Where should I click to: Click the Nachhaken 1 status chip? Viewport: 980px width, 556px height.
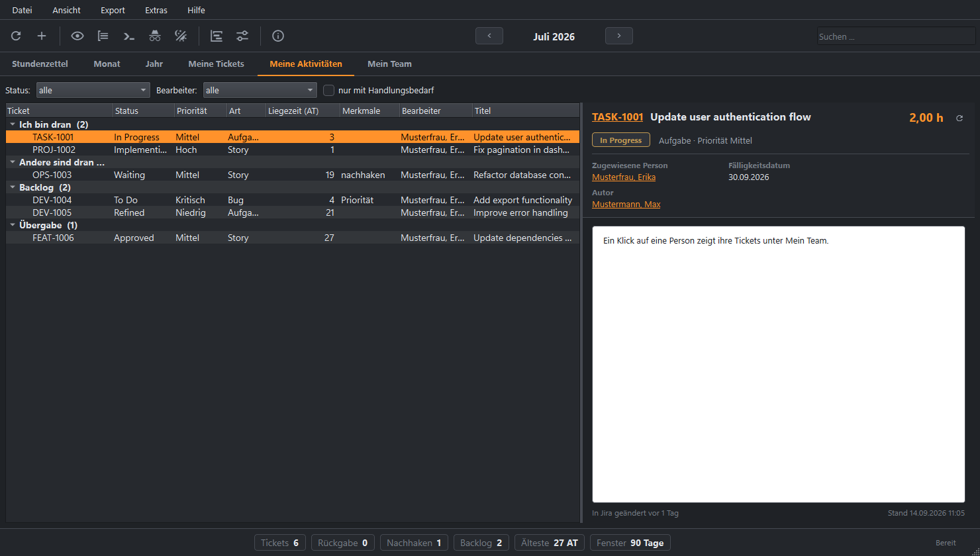tap(414, 543)
